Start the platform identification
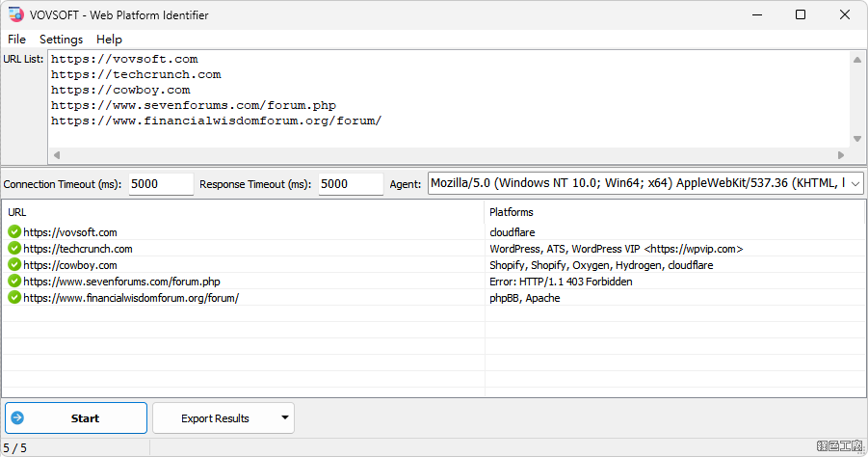This screenshot has height=457, width=868. (x=76, y=417)
